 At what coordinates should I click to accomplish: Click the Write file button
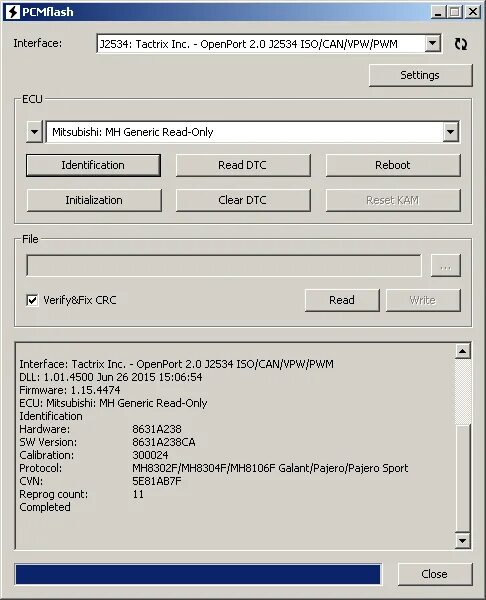tap(423, 300)
